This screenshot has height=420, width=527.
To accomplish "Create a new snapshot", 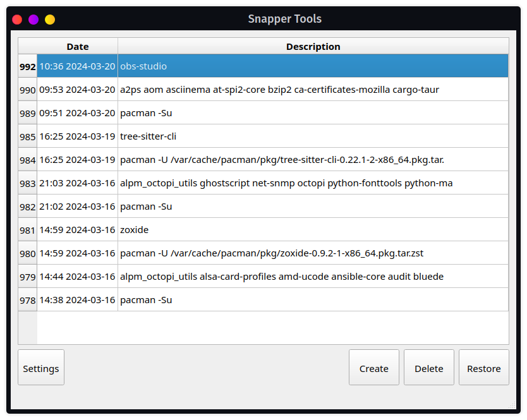I will coord(373,367).
